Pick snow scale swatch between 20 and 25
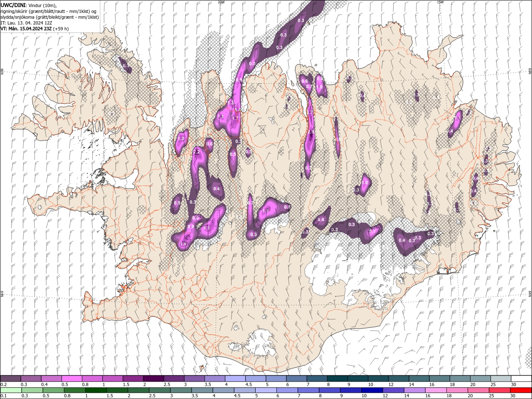Viewport: 532px width, 399px height. tap(480, 379)
